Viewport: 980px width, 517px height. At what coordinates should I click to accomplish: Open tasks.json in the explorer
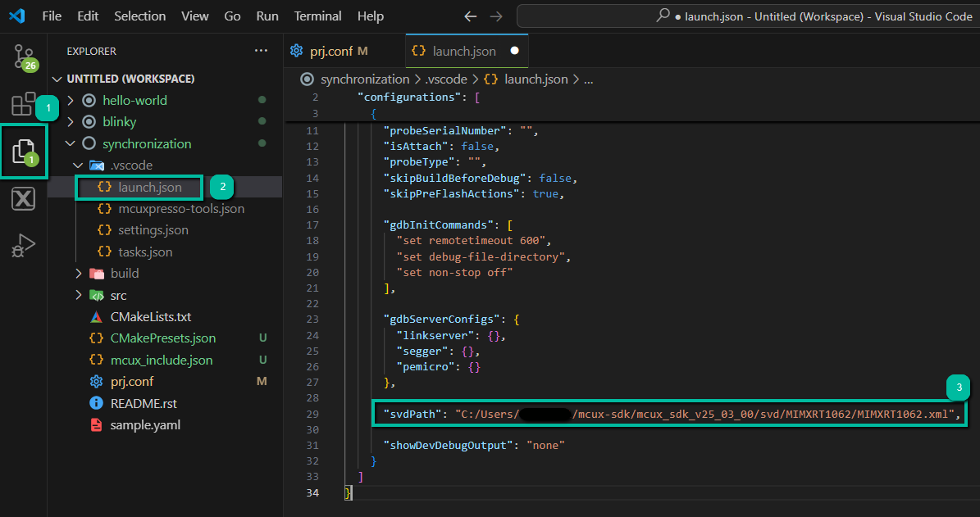(x=144, y=252)
